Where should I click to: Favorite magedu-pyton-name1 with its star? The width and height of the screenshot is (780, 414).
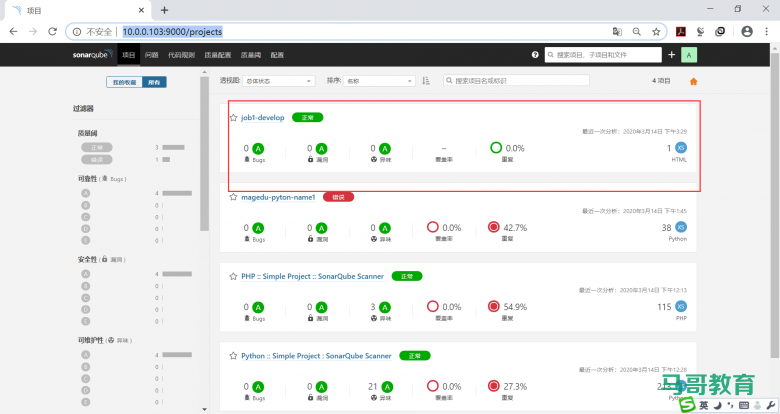tap(233, 197)
